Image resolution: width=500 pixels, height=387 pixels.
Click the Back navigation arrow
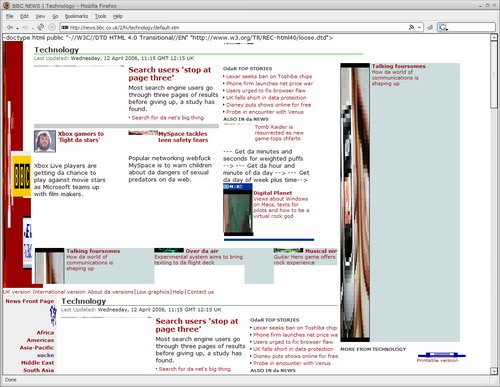[x=10, y=27]
